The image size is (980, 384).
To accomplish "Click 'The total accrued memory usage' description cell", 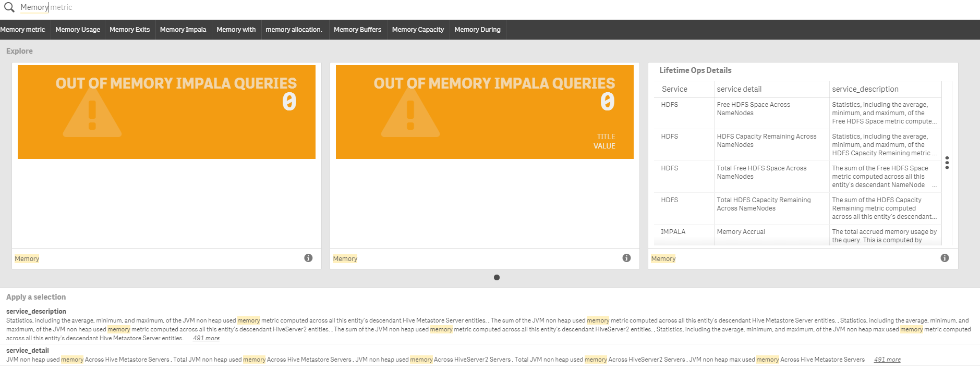I will [884, 236].
